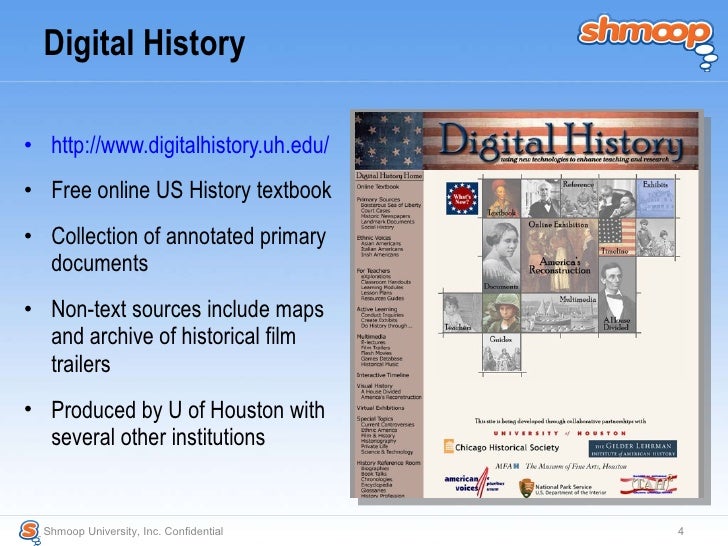728x546 pixels.
Task: Click the soldier in helmet tile
Action: click(501, 312)
